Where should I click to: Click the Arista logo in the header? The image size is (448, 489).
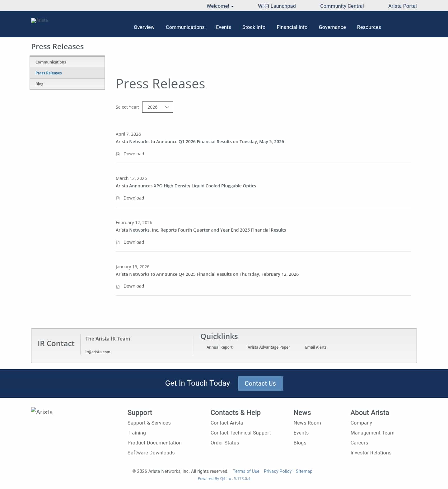pos(40,20)
